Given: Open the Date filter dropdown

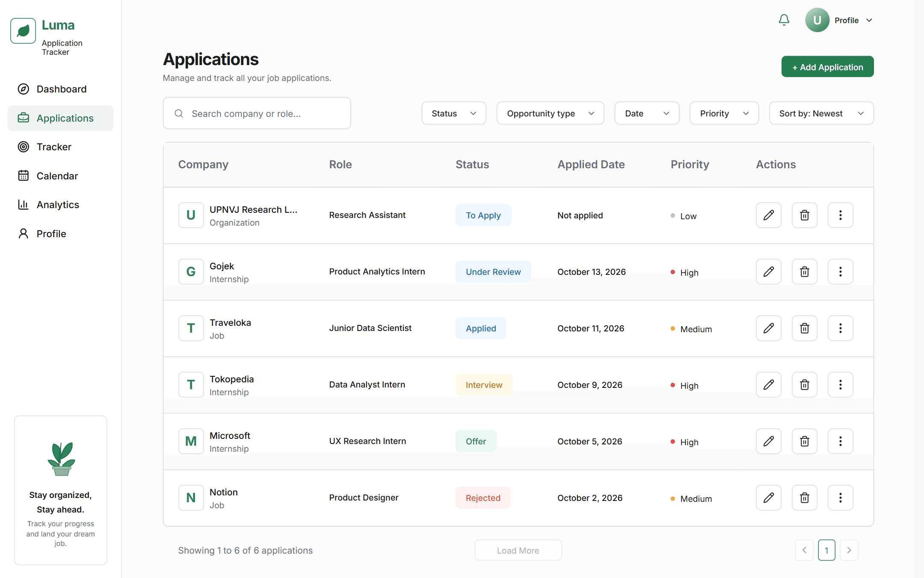Looking at the screenshot, I should 647,113.
